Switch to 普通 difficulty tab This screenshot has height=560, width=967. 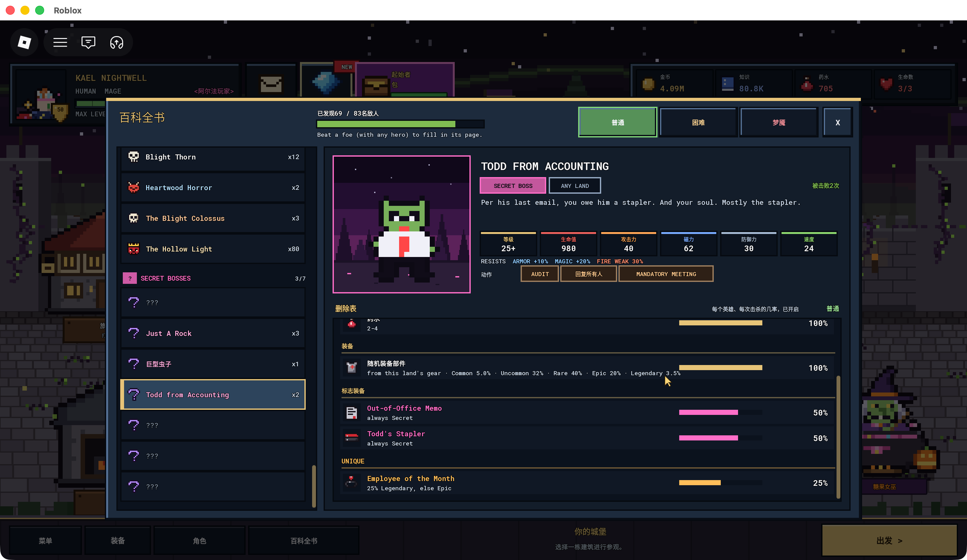point(617,122)
